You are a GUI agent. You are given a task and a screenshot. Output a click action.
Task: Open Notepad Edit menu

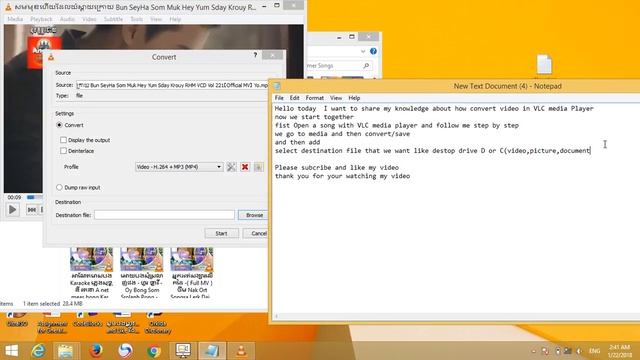pos(294,98)
